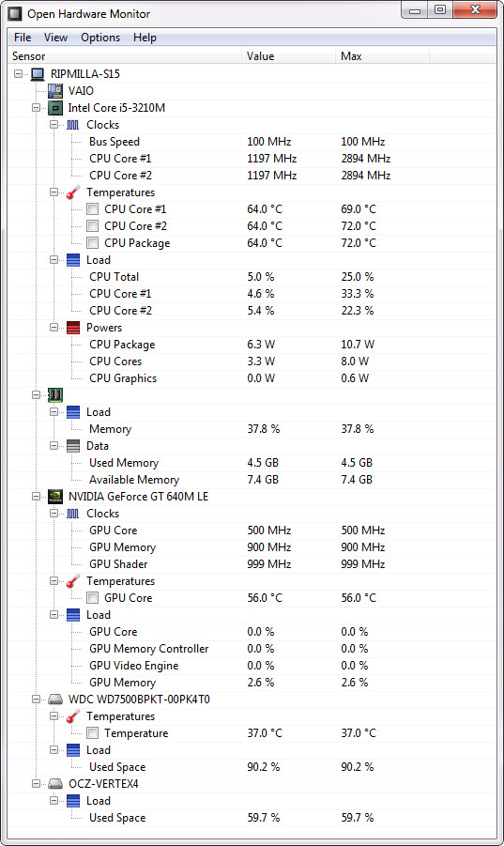Screen dimensions: 504x846
Task: Select the Used Memory sensor row
Action: [x=252, y=463]
